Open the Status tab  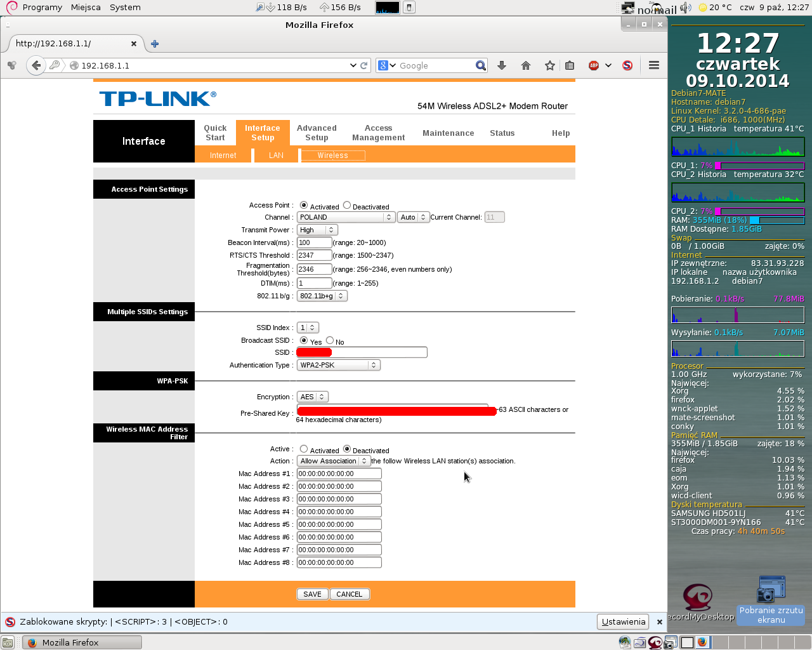pyautogui.click(x=502, y=133)
